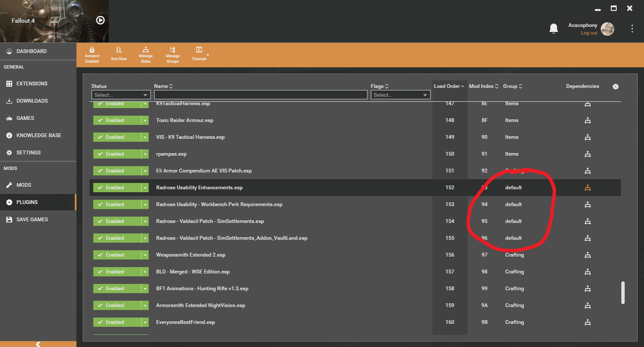This screenshot has height=347, width=644.
Task: Toggle Enabled for Radrose Usability Enhancements.esp
Action: 117,188
